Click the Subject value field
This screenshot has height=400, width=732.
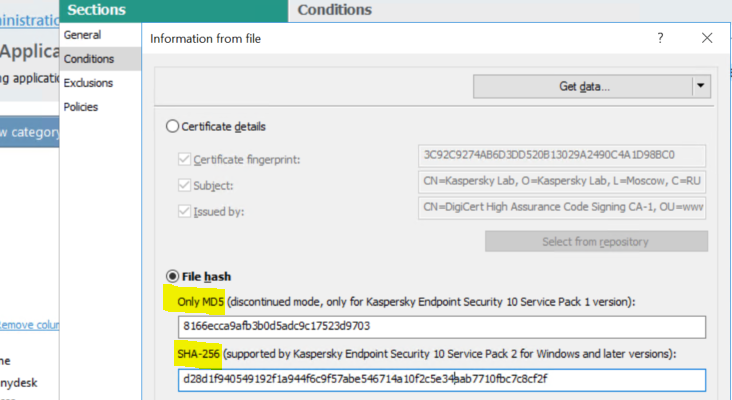coord(561,181)
